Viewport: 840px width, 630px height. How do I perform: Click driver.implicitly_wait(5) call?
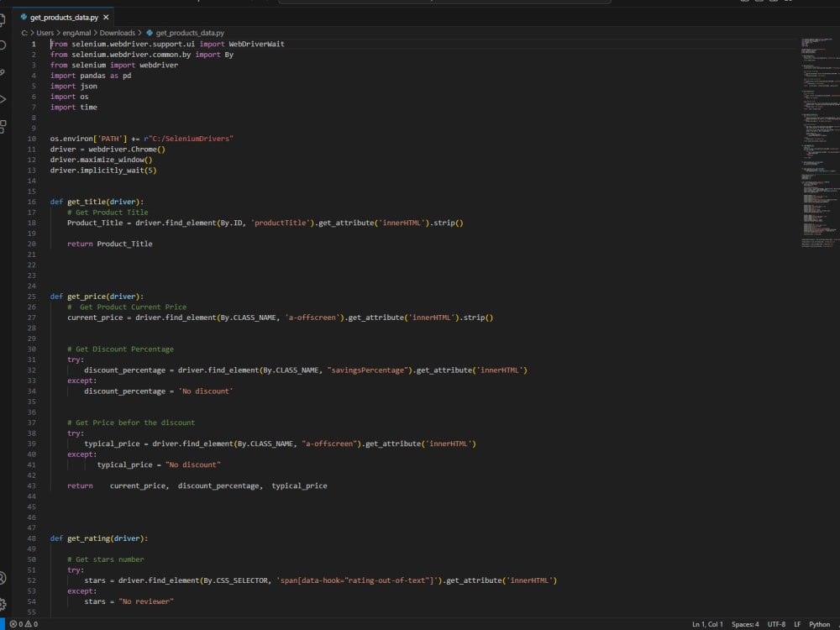103,171
